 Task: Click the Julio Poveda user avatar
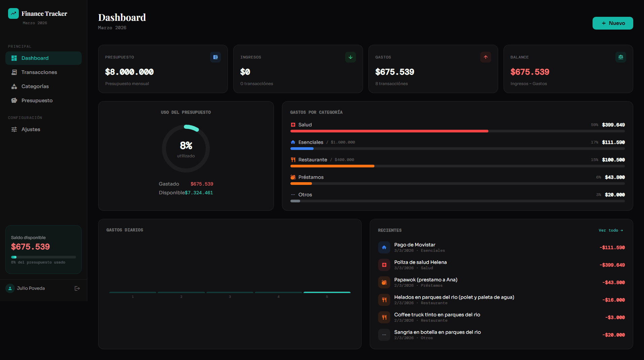click(x=10, y=288)
